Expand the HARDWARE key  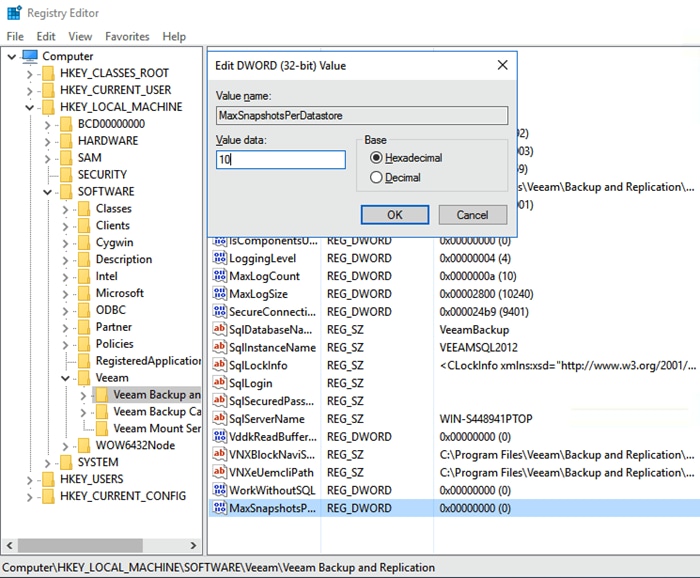coord(47,141)
